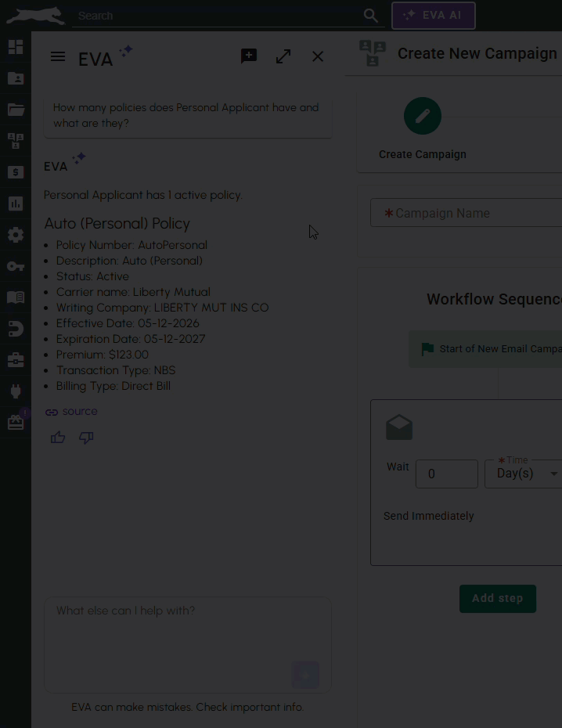Click the Create Campaign pencil step icon
Image resolution: width=562 pixels, height=728 pixels.
423,116
